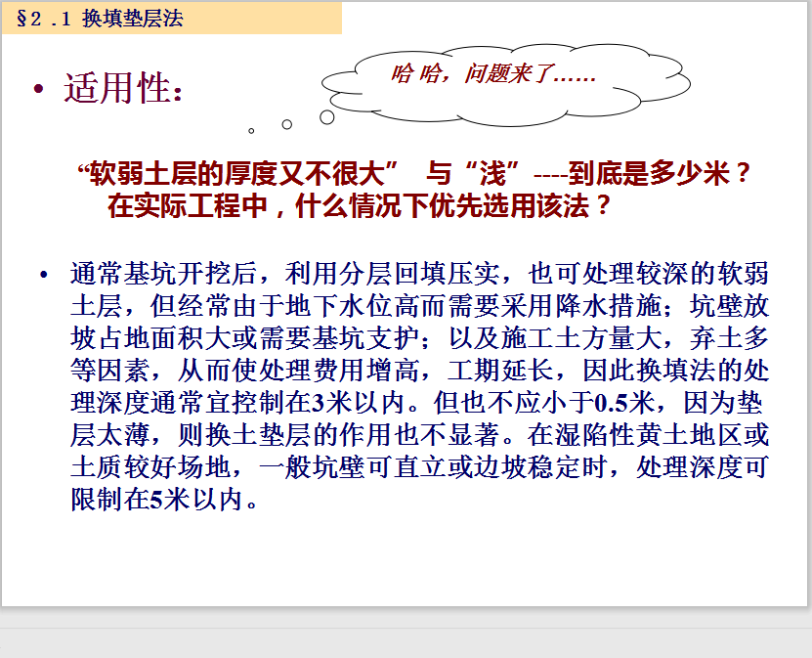
Task: Click the largest trailing circle of the thought bubble
Action: point(326,116)
